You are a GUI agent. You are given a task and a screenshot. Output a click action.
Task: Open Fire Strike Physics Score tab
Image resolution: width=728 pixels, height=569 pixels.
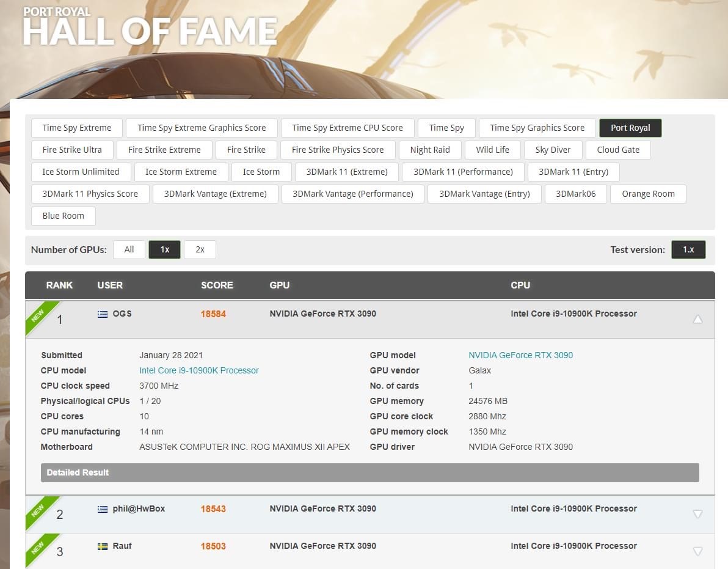point(338,150)
